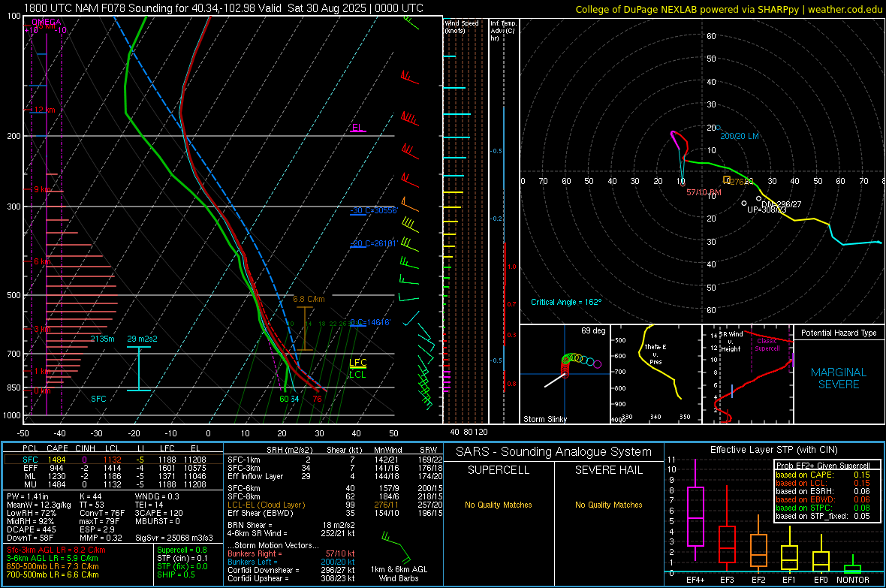
Task: Click the '2135m' effective inflow label
Action: pyautogui.click(x=102, y=339)
